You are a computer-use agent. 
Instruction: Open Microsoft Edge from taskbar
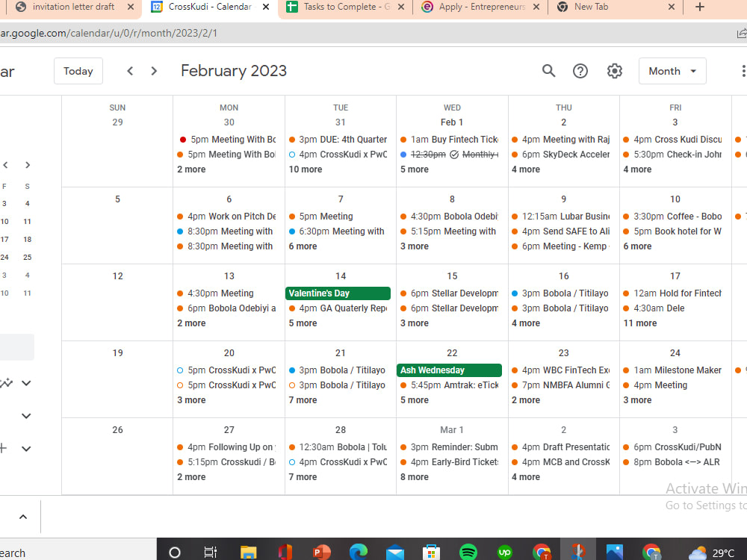359,553
